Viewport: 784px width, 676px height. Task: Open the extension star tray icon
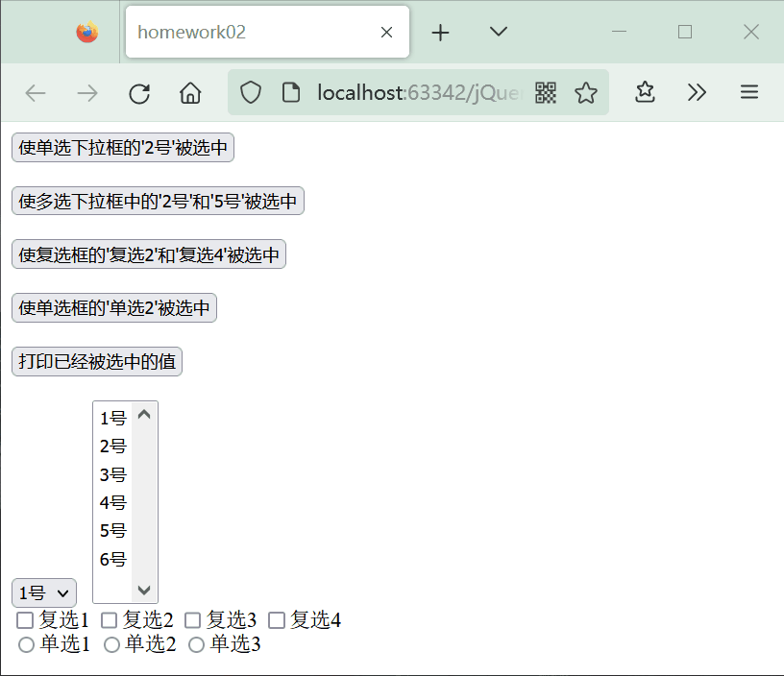pos(645,92)
